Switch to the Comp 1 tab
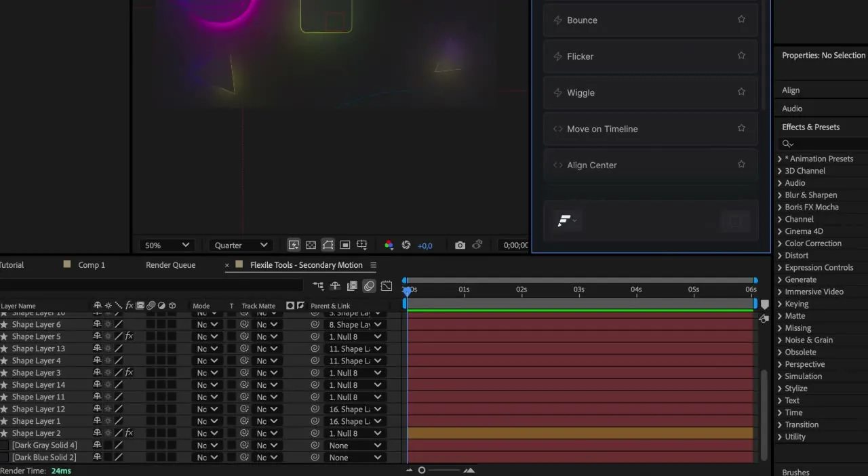Screen dimensions: 868x476 click(92, 265)
